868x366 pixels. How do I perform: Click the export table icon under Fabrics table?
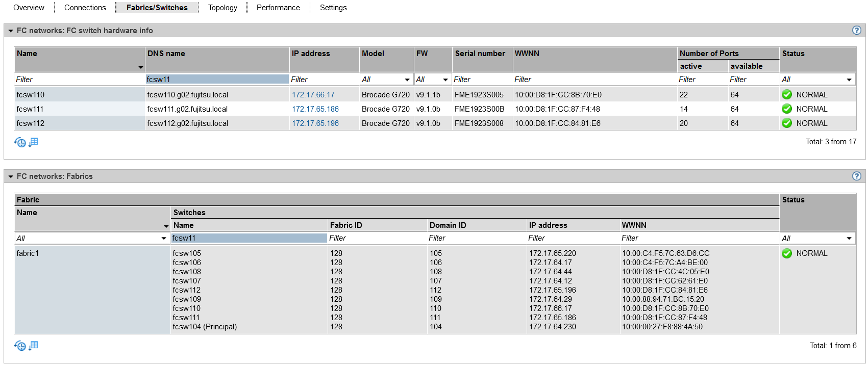click(x=34, y=346)
